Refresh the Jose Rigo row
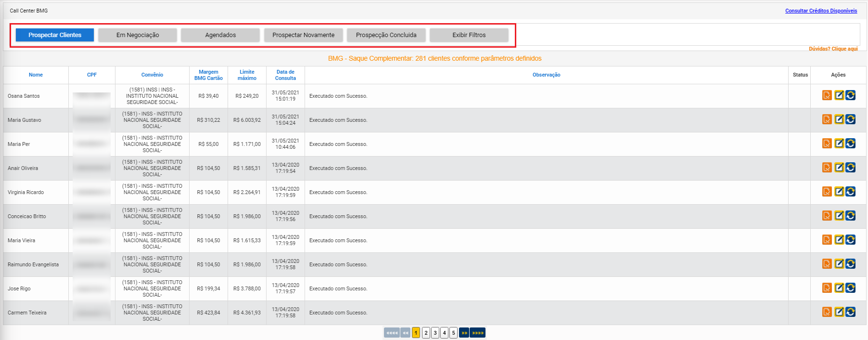Image resolution: width=868 pixels, height=340 pixels. pyautogui.click(x=850, y=288)
